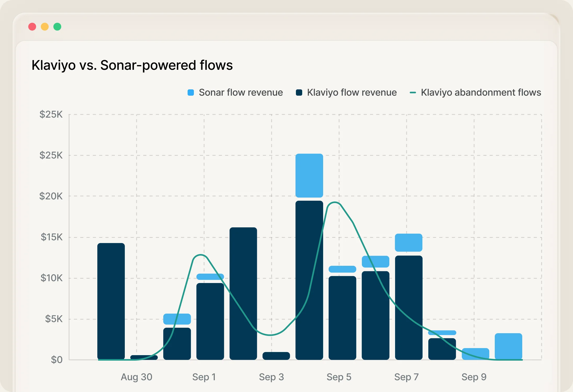
Task: Click the Sep 3 axis label
Action: [272, 377]
